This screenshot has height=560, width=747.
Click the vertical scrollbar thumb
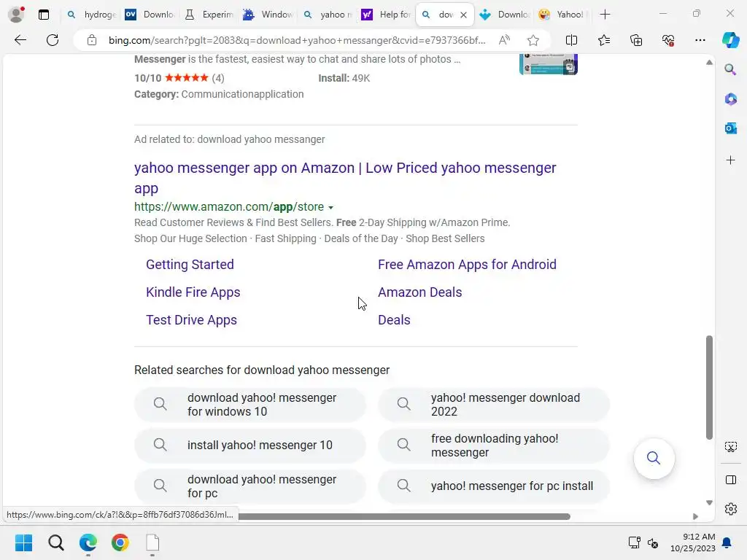(x=709, y=388)
